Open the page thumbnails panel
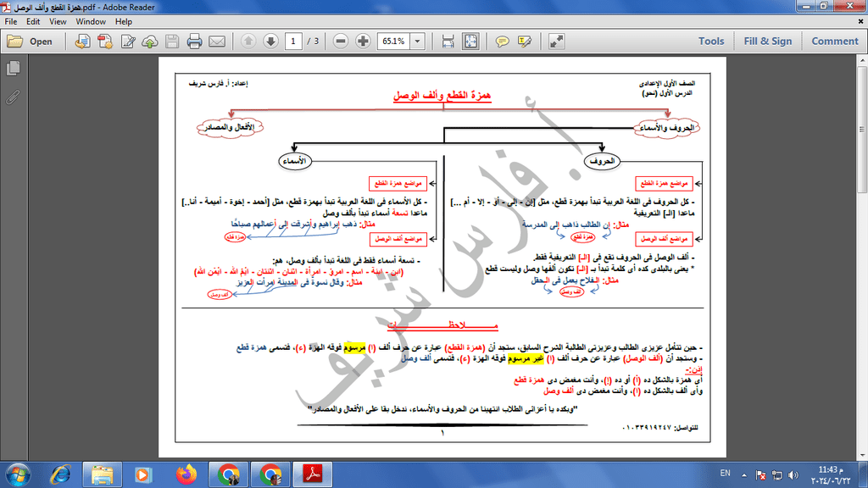Image resolution: width=868 pixels, height=488 pixels. pyautogui.click(x=14, y=68)
